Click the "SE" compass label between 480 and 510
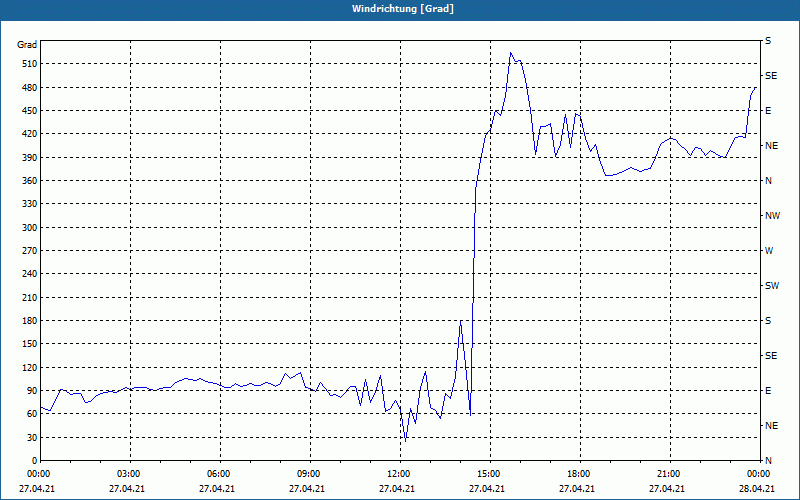The width and height of the screenshot is (800, 500). point(771,76)
